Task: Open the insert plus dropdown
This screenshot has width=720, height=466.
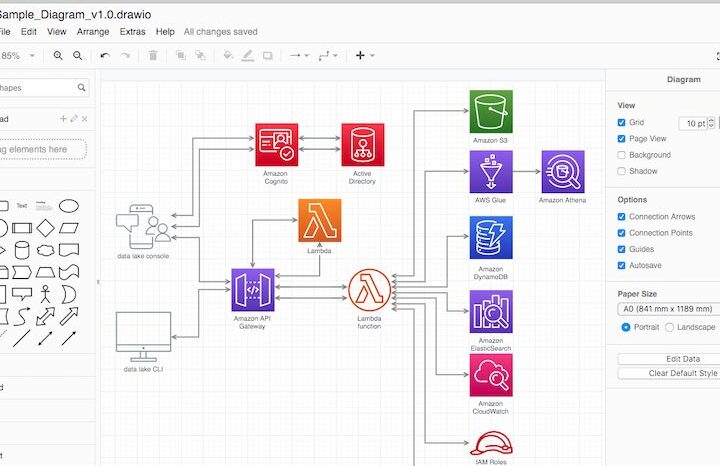Action: pyautogui.click(x=365, y=56)
